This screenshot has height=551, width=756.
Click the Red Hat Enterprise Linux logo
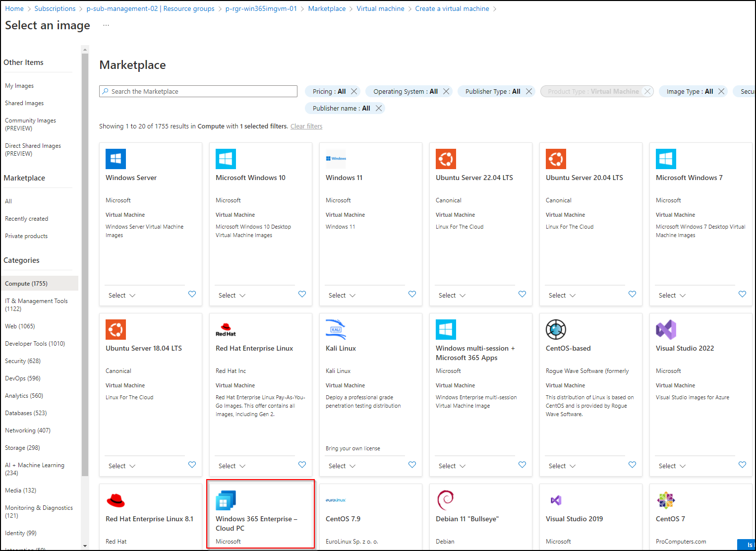tap(226, 330)
